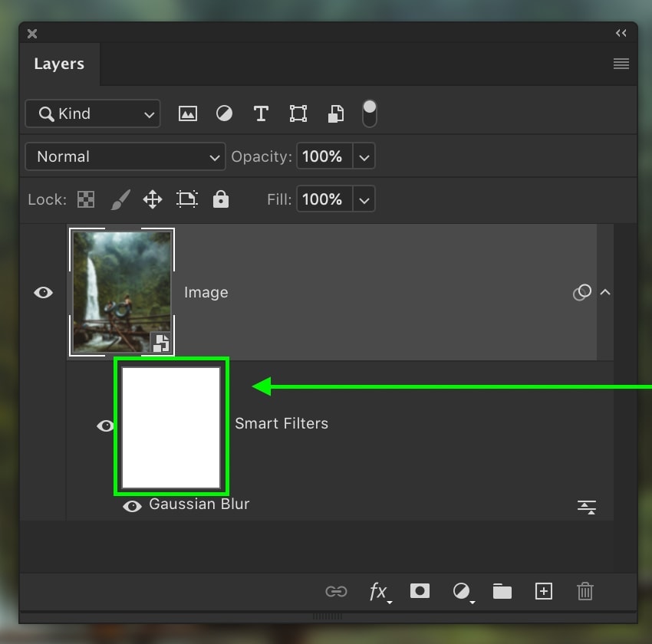
Task: Open the Layers panel hamburger menu
Action: tap(621, 64)
